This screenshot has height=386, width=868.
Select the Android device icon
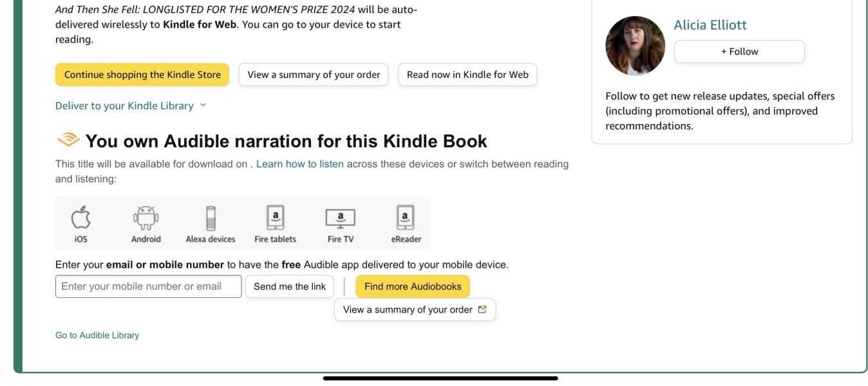(x=146, y=219)
